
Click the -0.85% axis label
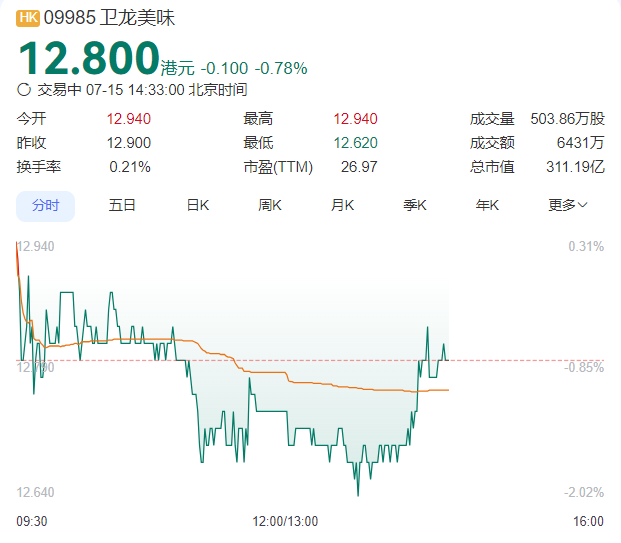(x=584, y=367)
